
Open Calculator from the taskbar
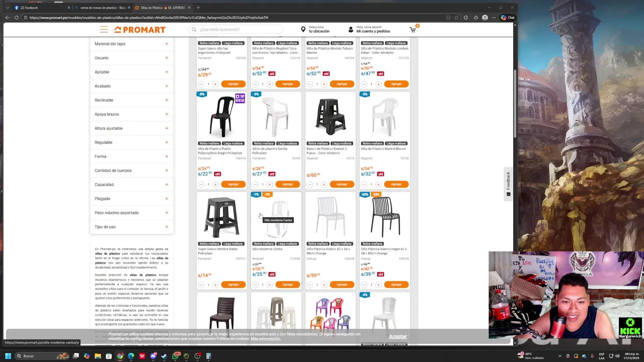coord(208,356)
